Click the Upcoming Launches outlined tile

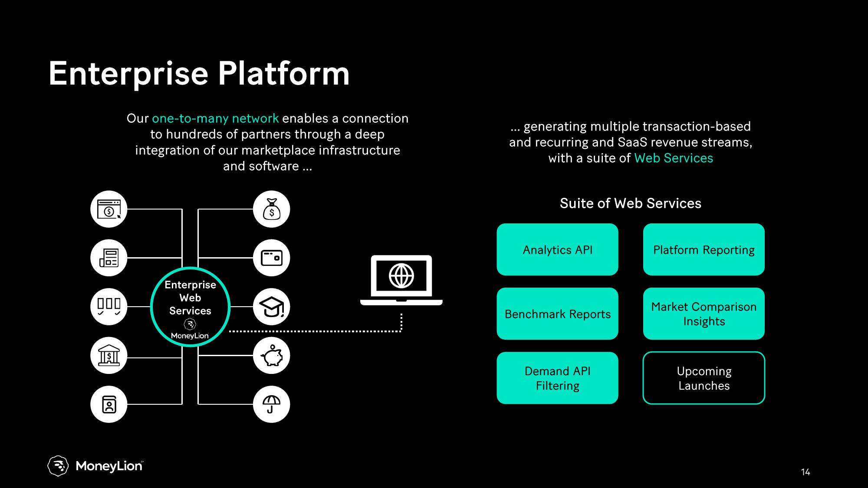point(703,378)
